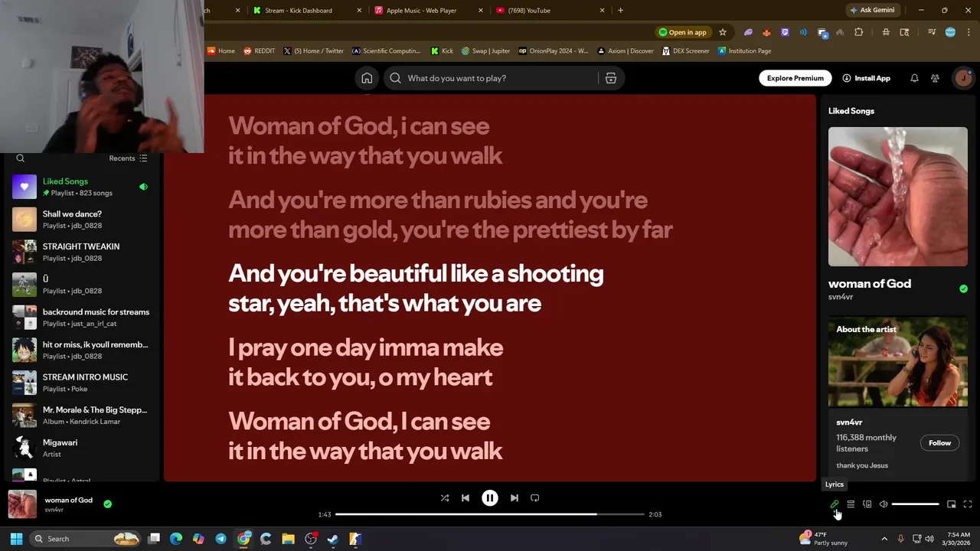
Task: Switch to Apple Music - Web Player tab
Action: pos(429,11)
